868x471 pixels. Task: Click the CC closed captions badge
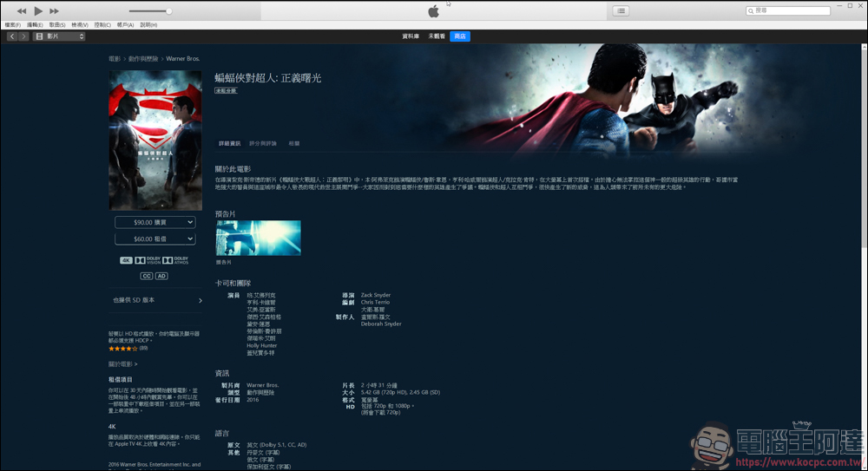click(x=146, y=276)
